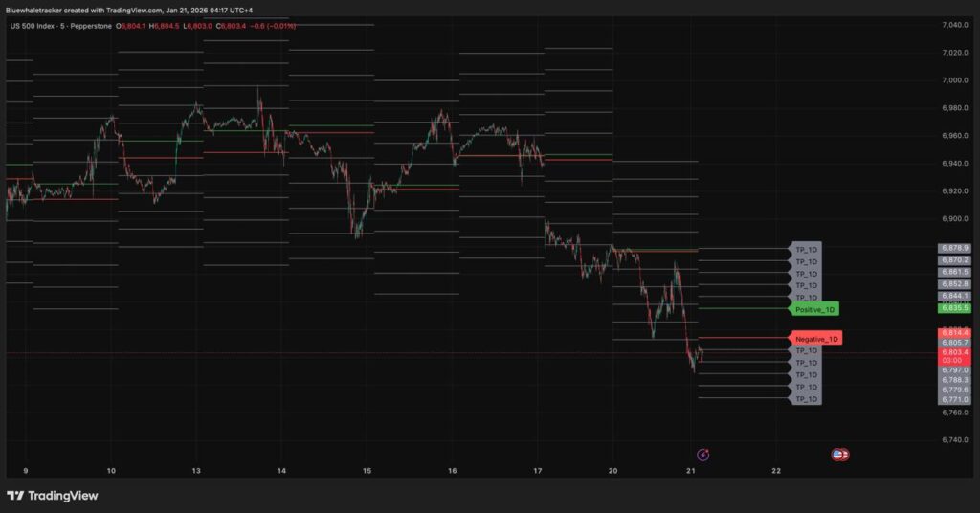The height and width of the screenshot is (513, 980).
Task: Click the 7,040.0 mark on the price scale
Action: pos(956,25)
